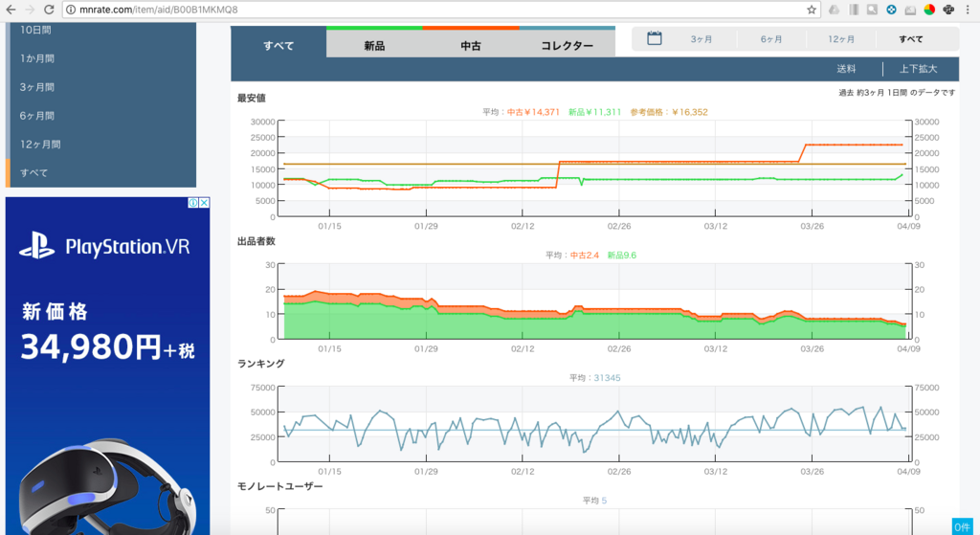Click the 参考価格：￥16,352 label
980x535 pixels.
click(669, 112)
